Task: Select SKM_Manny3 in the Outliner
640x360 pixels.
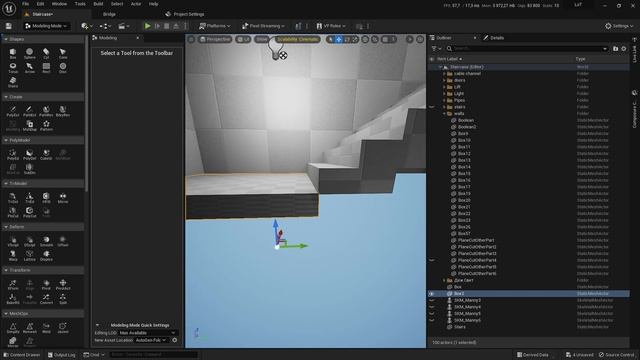Action: tap(467, 300)
